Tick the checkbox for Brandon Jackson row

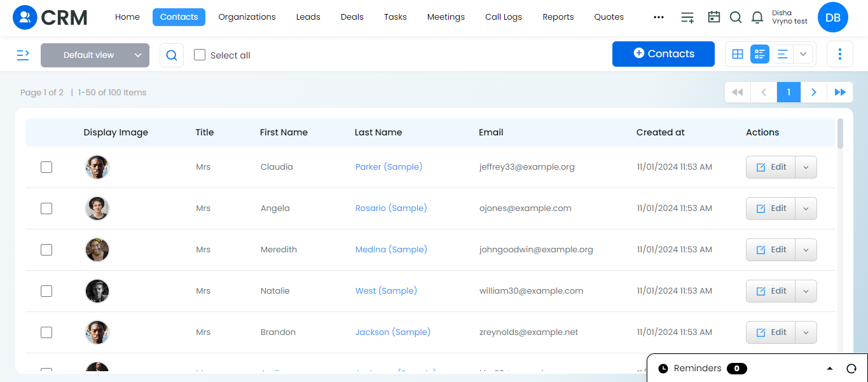(46, 332)
